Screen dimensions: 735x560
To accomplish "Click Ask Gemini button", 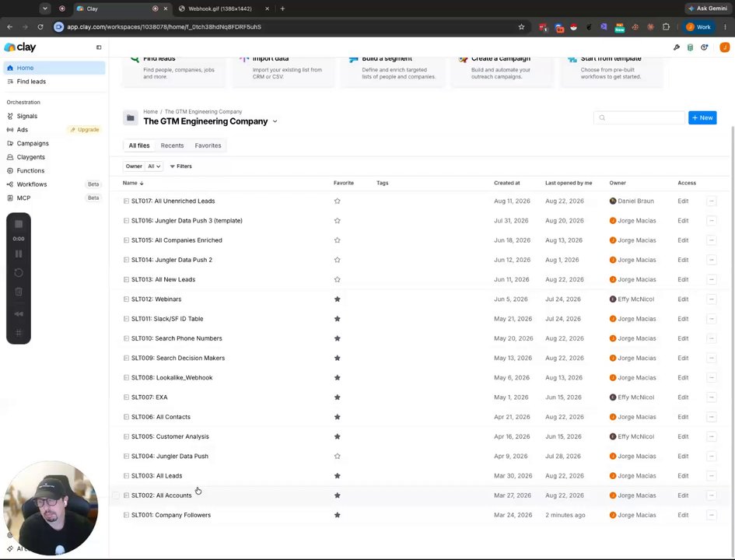I will 708,9.
